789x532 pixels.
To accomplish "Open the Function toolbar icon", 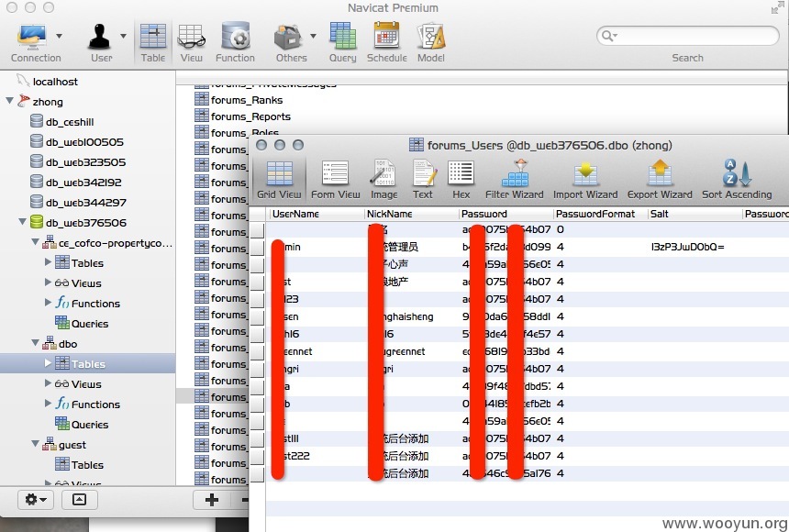I will pos(236,37).
